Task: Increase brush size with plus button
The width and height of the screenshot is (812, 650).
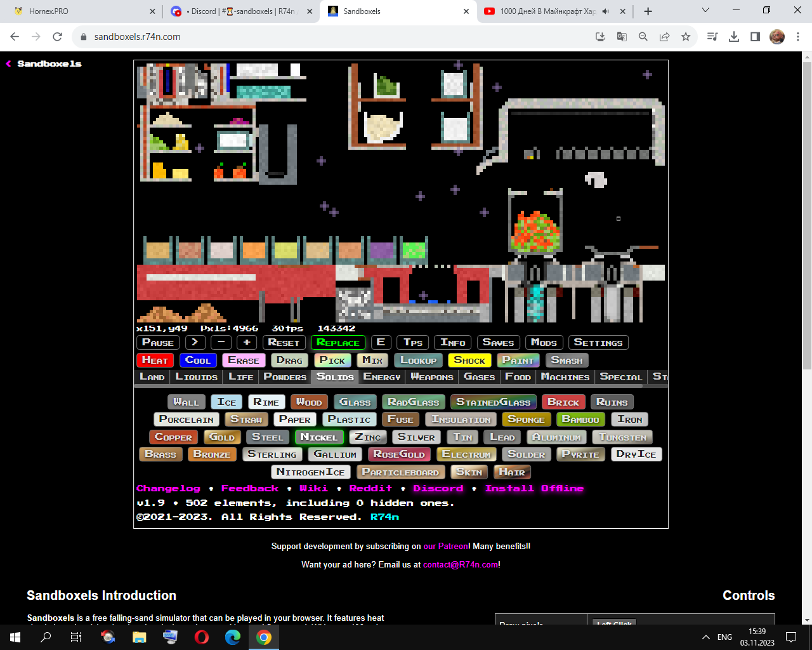Action: click(247, 343)
